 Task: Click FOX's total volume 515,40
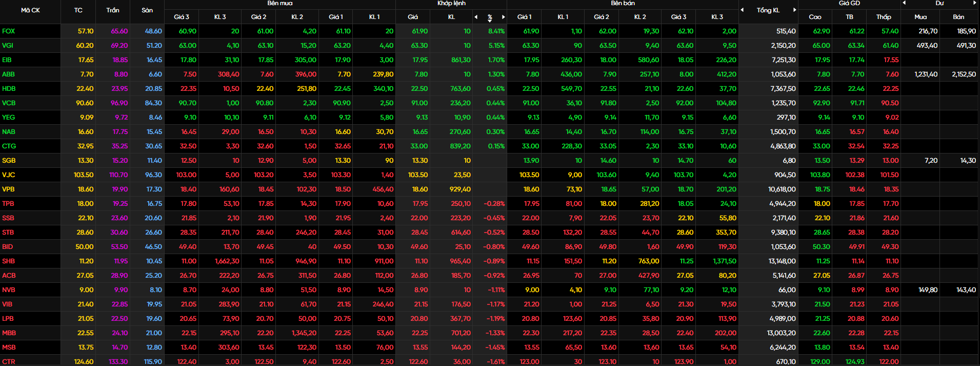(x=786, y=31)
